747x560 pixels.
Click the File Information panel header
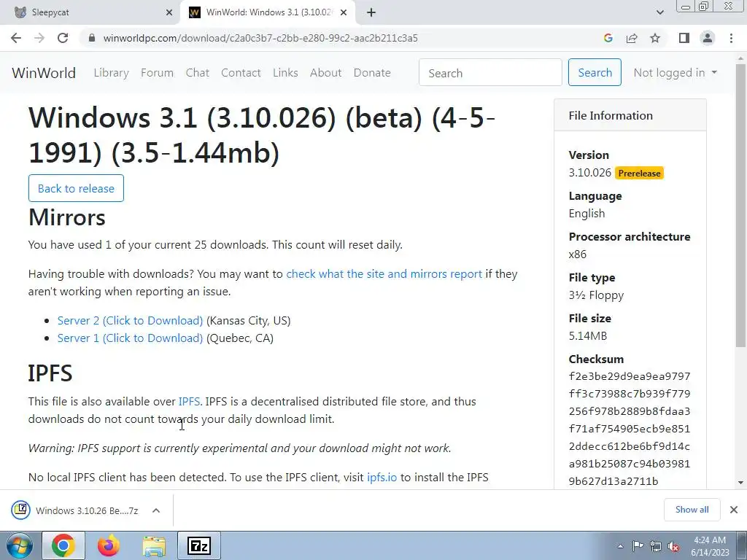point(630,115)
